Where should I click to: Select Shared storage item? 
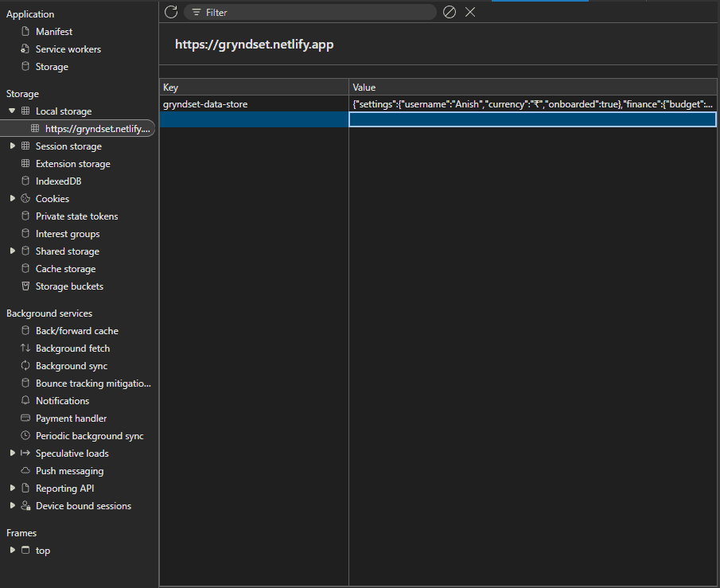pyautogui.click(x=67, y=251)
